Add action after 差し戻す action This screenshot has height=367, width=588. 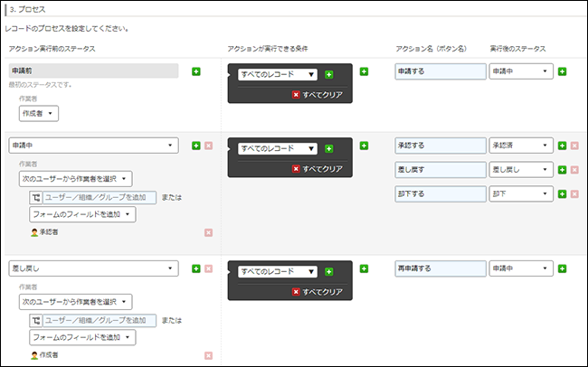[562, 170]
